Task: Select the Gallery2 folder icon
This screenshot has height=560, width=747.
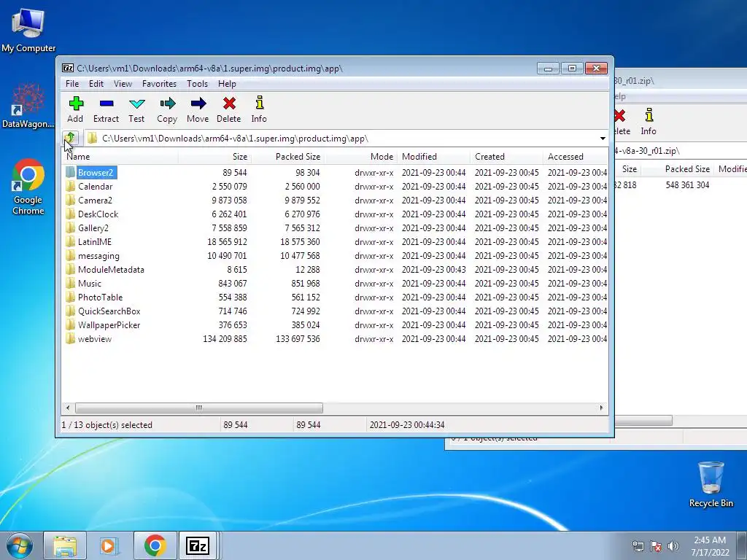Action: [x=71, y=227]
